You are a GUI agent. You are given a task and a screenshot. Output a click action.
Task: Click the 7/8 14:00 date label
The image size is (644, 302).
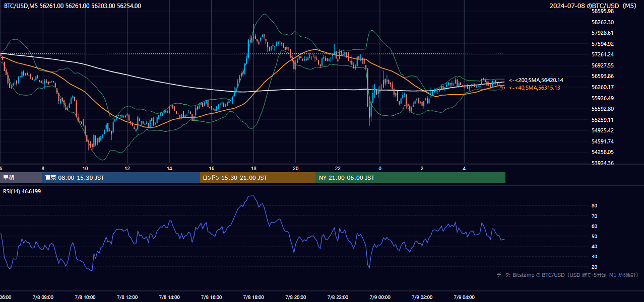point(169,297)
